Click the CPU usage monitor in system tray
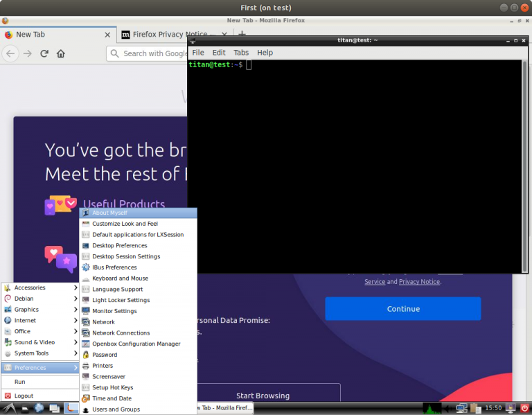The image size is (532, 415). pyautogui.click(x=432, y=408)
